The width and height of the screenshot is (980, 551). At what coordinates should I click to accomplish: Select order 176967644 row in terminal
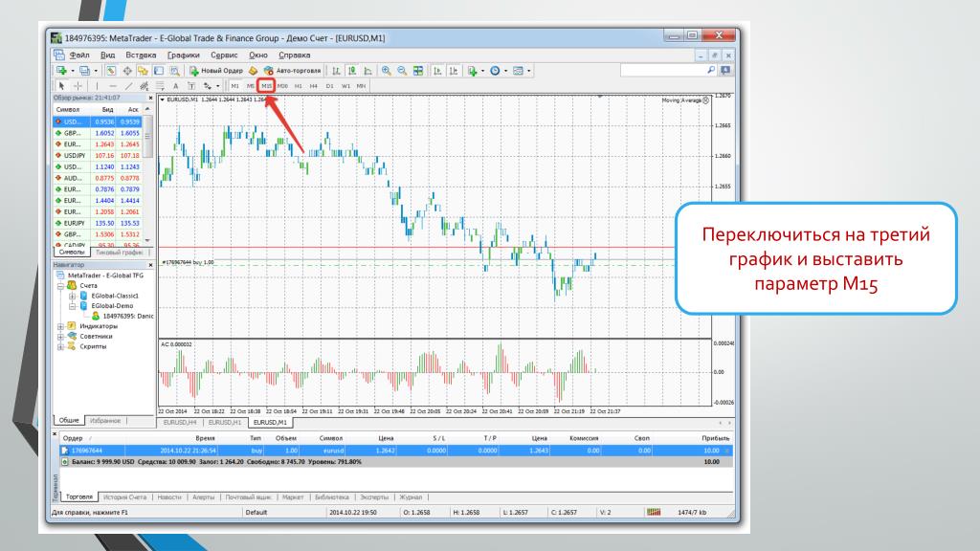coord(395,451)
